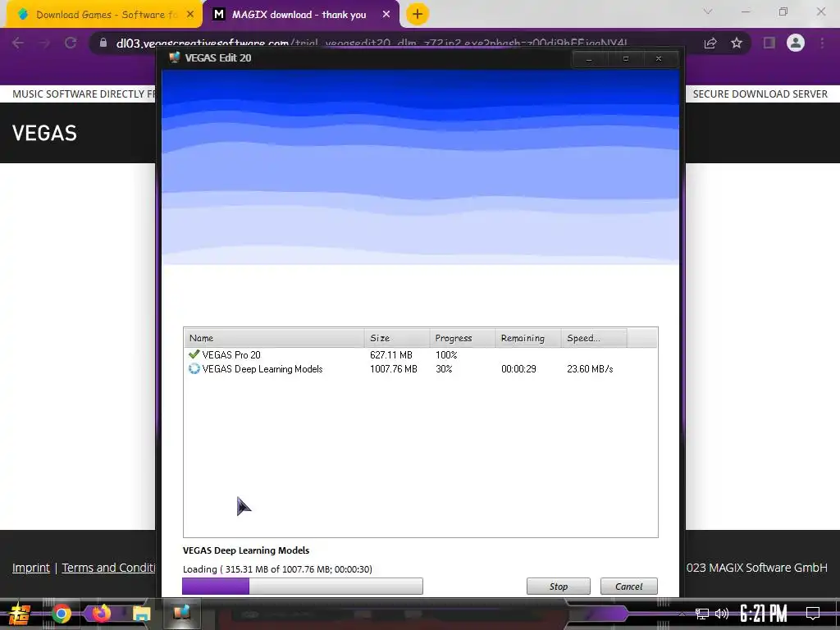Open the Imprint link
Screen dimensions: 840x630
[x=31, y=568]
